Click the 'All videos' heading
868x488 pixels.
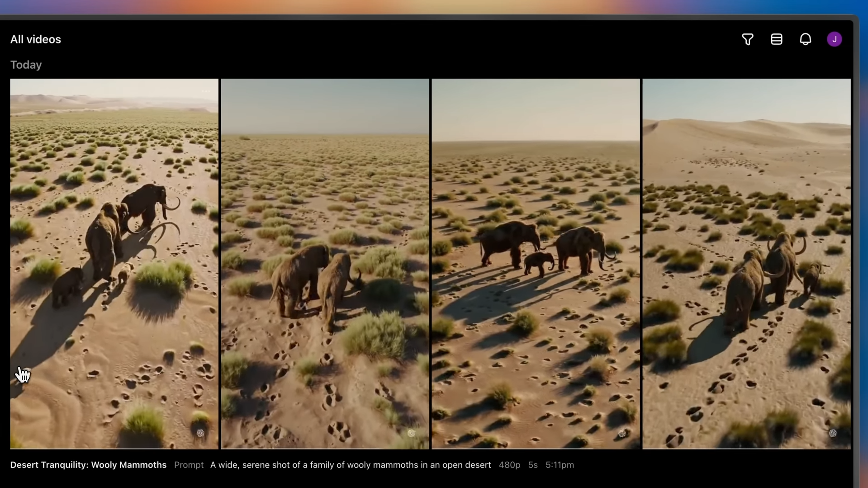(x=35, y=39)
